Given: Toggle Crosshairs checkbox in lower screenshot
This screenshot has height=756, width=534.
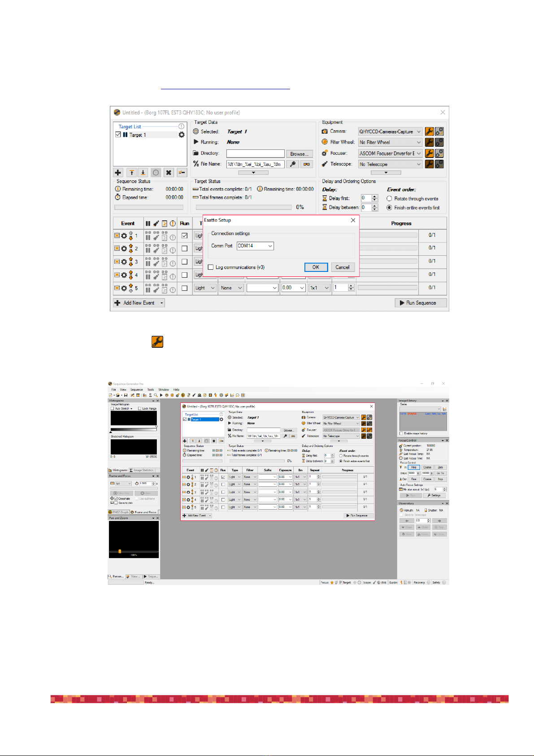Looking at the screenshot, I should coord(116,498).
